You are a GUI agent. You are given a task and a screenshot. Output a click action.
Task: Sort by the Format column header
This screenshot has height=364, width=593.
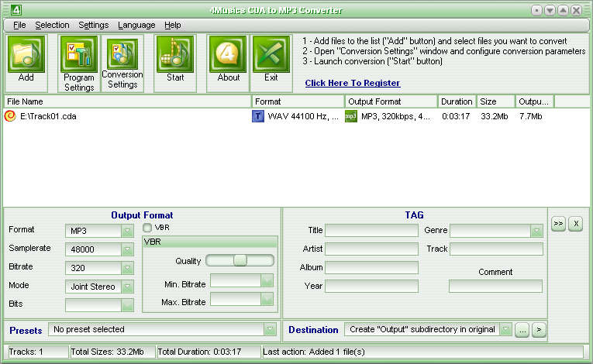click(298, 101)
